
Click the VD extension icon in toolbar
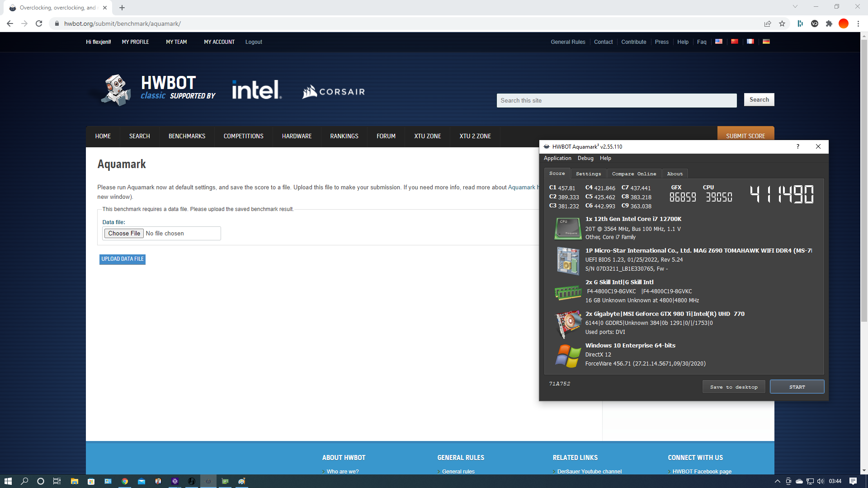point(815,23)
